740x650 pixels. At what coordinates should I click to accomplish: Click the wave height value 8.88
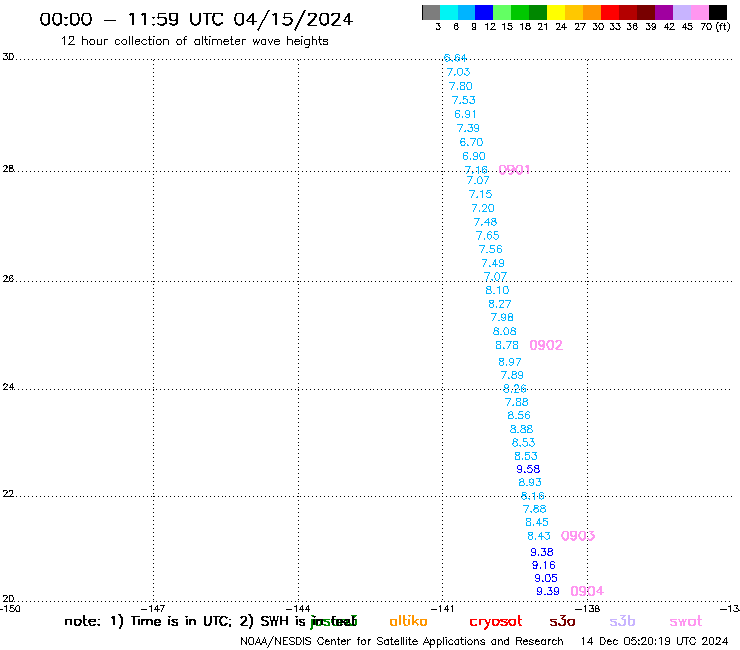click(x=521, y=429)
